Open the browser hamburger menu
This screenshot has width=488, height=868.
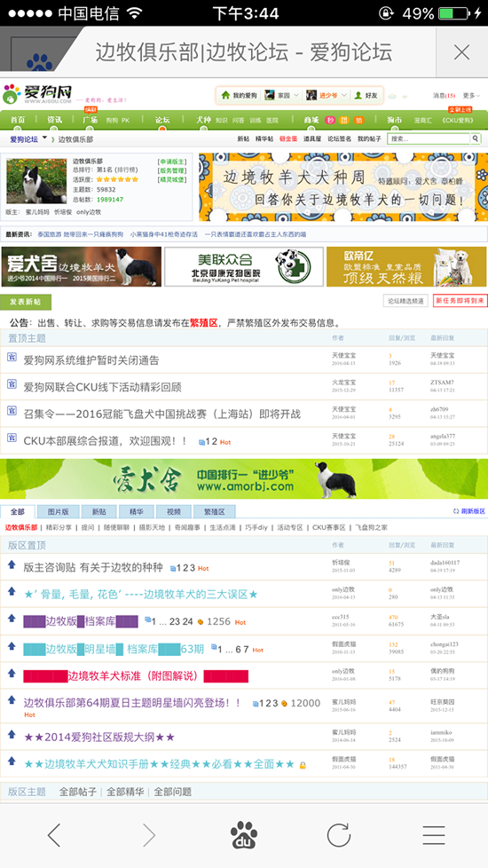pyautogui.click(x=434, y=835)
